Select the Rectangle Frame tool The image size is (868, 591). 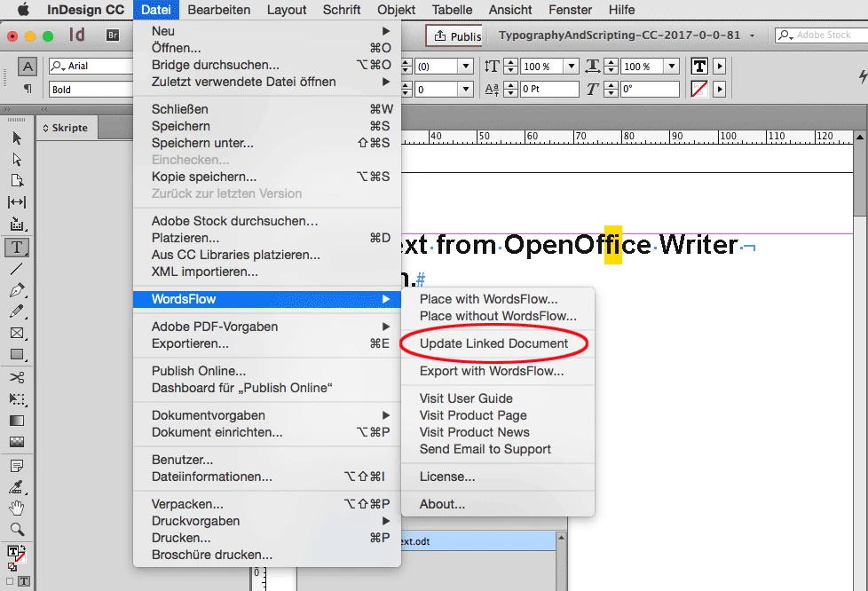click(x=17, y=333)
